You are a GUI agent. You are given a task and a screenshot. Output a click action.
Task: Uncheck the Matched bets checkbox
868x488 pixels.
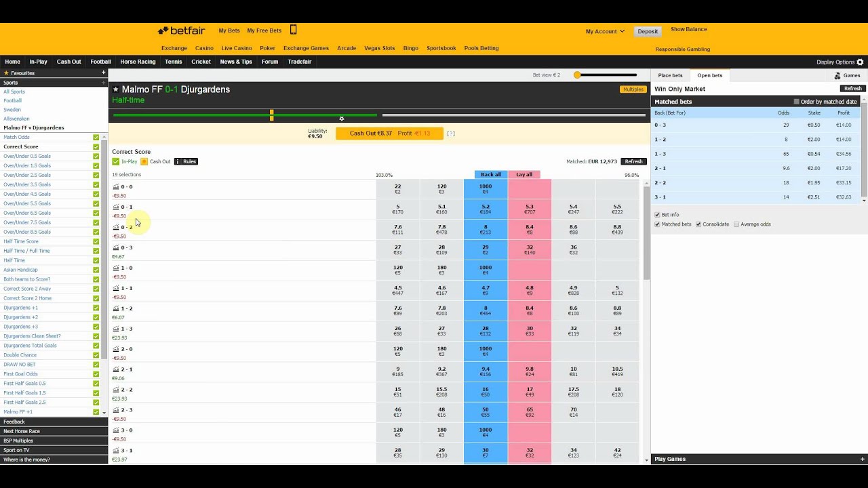tap(657, 224)
